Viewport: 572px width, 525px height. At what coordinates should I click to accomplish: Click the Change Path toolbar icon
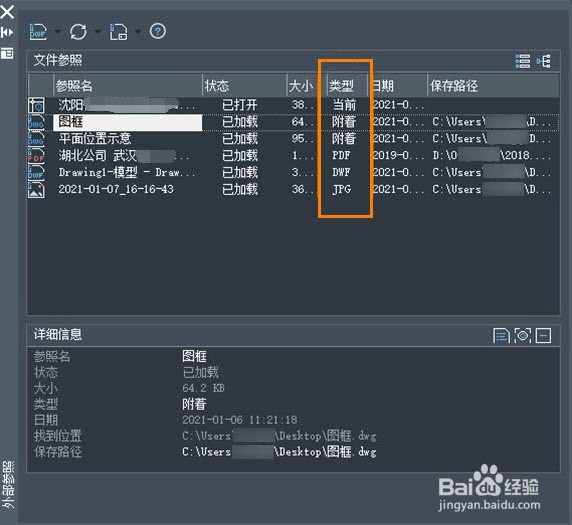[x=119, y=32]
